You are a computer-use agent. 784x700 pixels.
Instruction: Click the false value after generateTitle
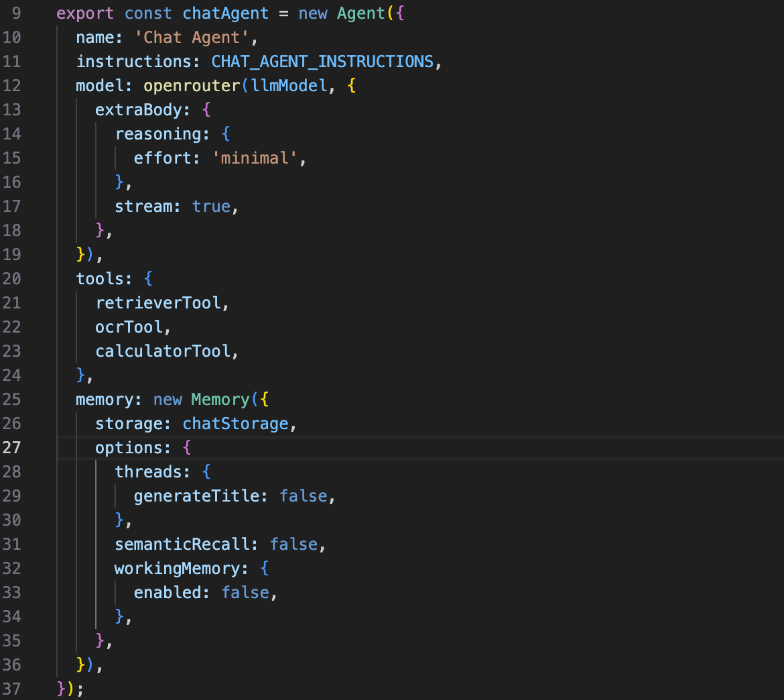pyautogui.click(x=304, y=496)
